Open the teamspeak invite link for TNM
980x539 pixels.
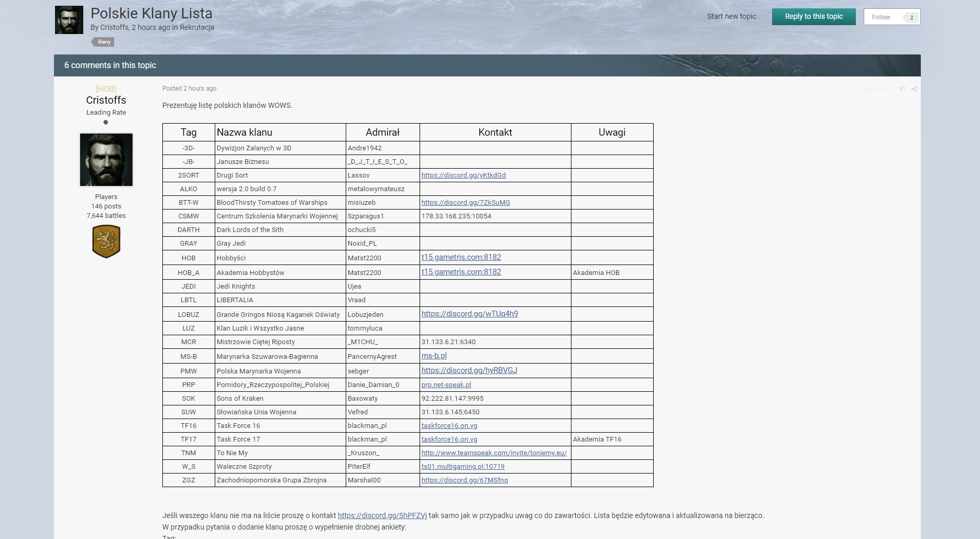(x=494, y=453)
